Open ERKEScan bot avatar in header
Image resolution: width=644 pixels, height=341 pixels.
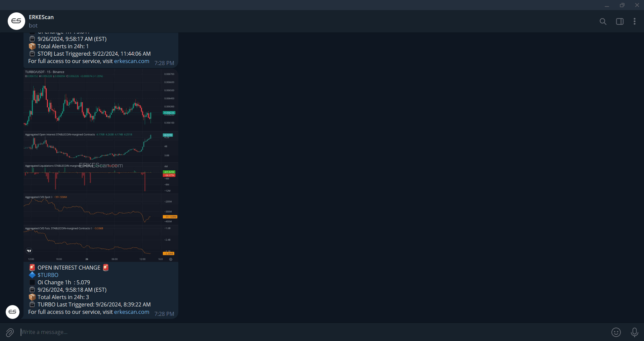click(16, 21)
